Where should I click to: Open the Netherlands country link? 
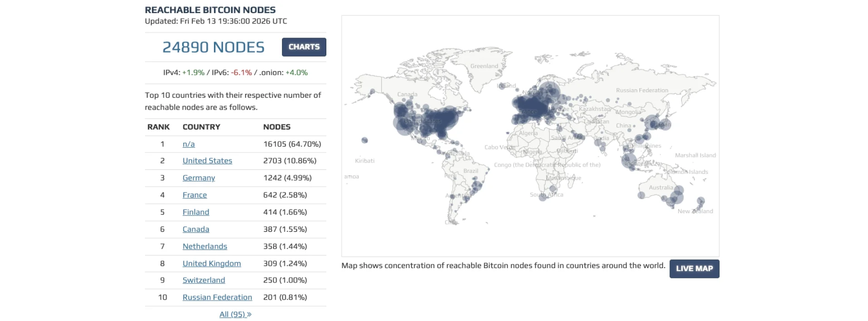pos(205,246)
